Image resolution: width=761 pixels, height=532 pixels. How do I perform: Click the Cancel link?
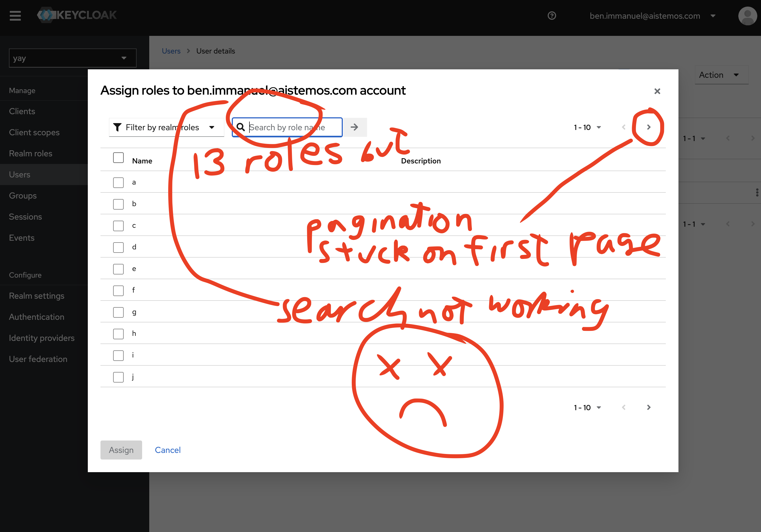pos(167,450)
